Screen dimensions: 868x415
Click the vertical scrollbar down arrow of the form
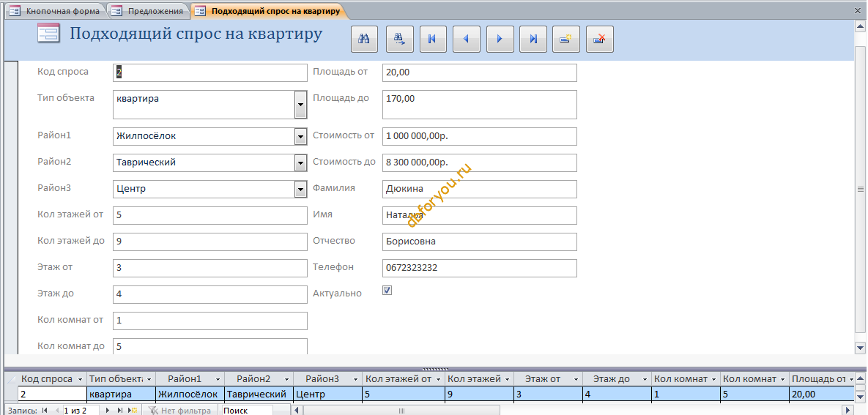click(860, 348)
